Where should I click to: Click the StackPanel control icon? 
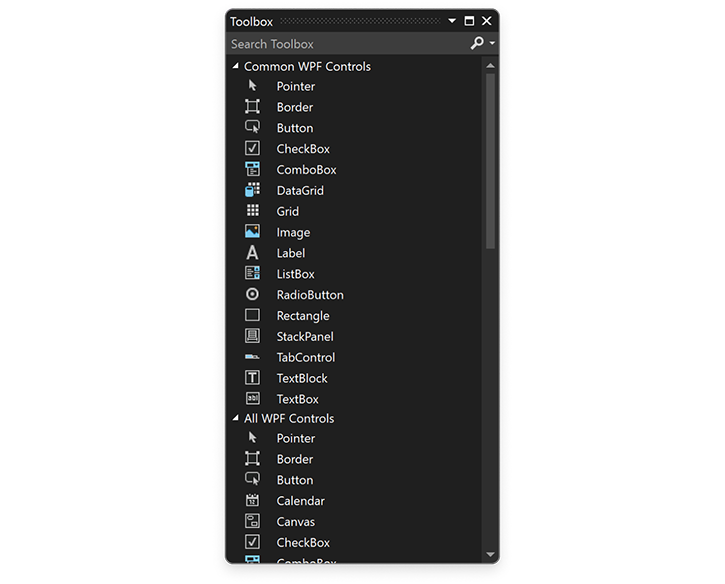point(252,336)
